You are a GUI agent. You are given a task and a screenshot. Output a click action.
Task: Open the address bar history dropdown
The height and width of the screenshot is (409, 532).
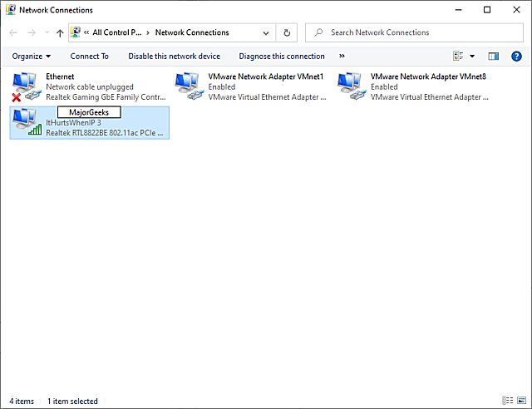click(266, 33)
